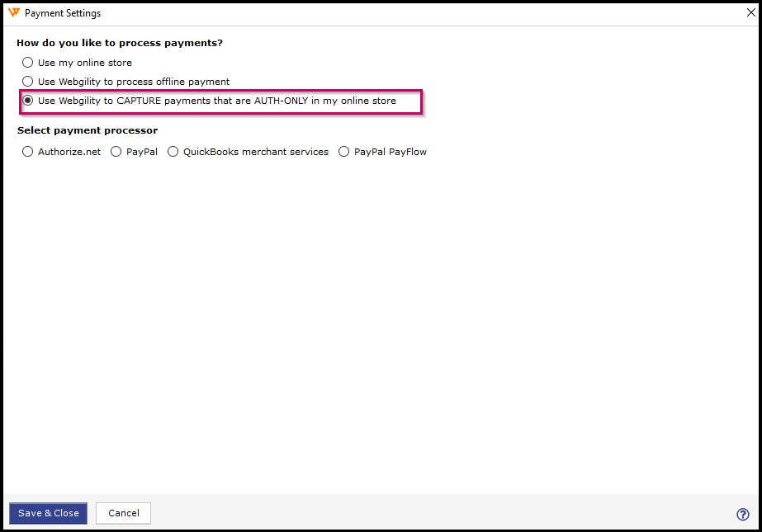Select the PayPal radio button
Image resolution: width=762 pixels, height=532 pixels.
click(x=116, y=152)
